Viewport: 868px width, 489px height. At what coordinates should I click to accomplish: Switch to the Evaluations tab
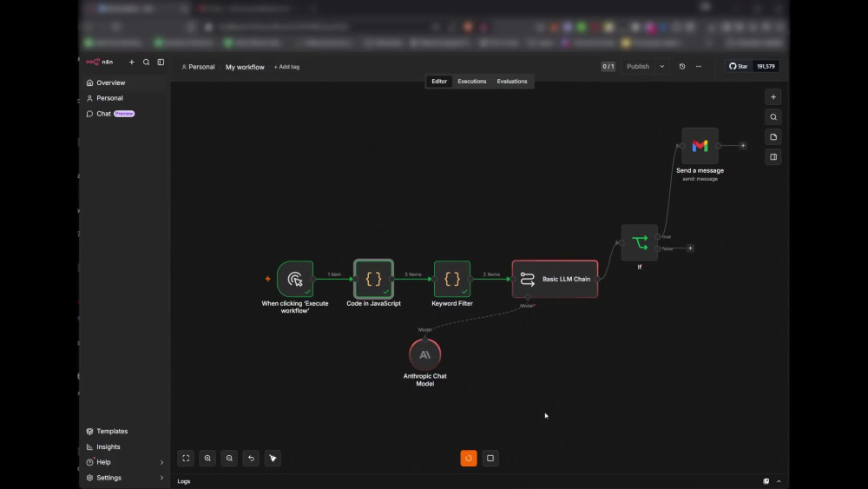coord(511,82)
